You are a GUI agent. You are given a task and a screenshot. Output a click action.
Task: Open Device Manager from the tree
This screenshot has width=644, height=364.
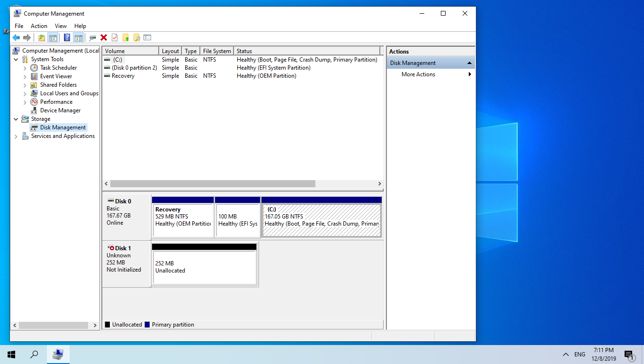pyautogui.click(x=60, y=110)
